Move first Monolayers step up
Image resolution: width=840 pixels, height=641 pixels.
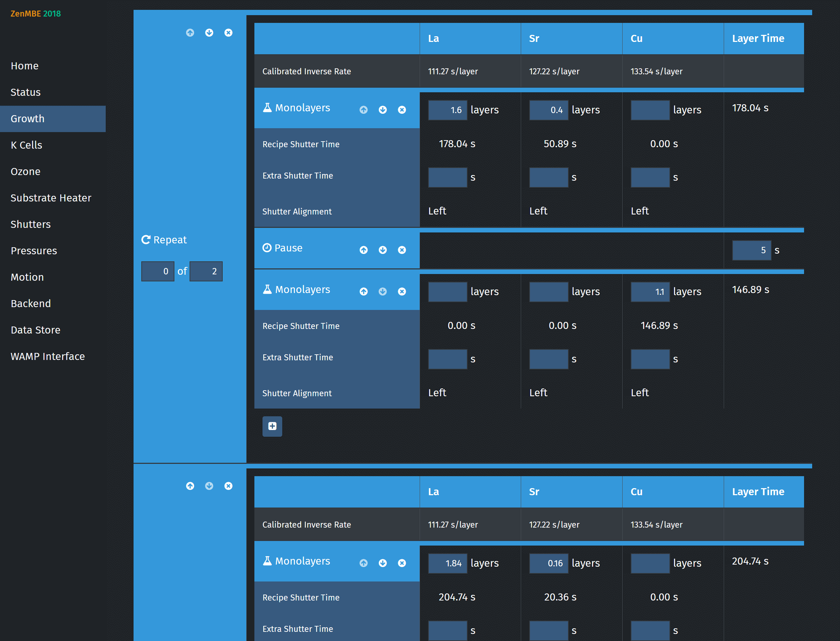[x=364, y=110]
